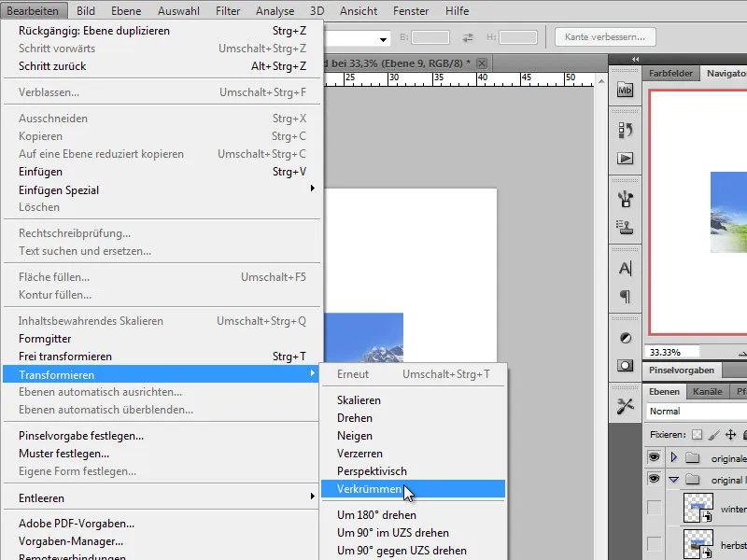Open the Einfügen Spezial submenu
This screenshot has width=747, height=560.
(x=162, y=190)
